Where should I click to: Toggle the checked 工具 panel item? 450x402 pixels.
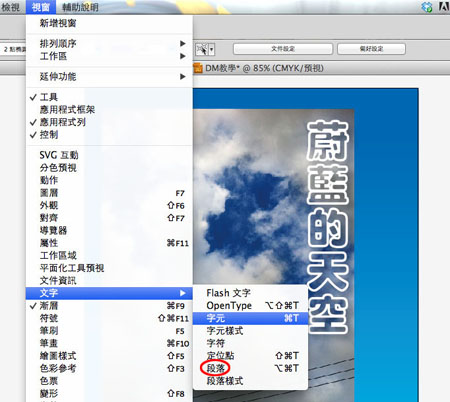point(109,97)
